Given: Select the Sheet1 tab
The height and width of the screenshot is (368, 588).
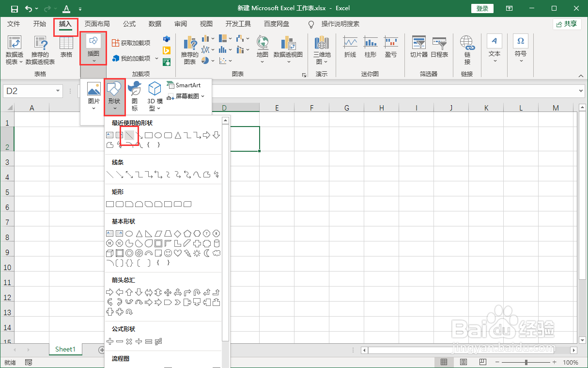Looking at the screenshot, I should [65, 349].
